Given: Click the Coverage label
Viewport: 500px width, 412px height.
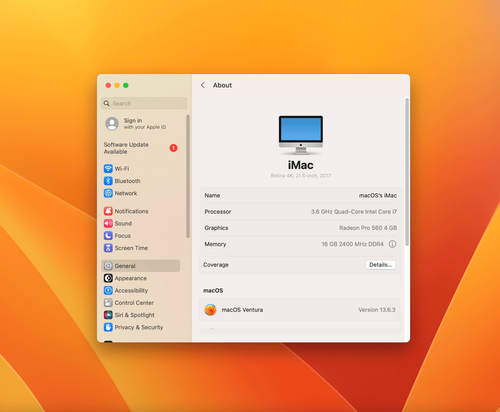Looking at the screenshot, I should [216, 265].
